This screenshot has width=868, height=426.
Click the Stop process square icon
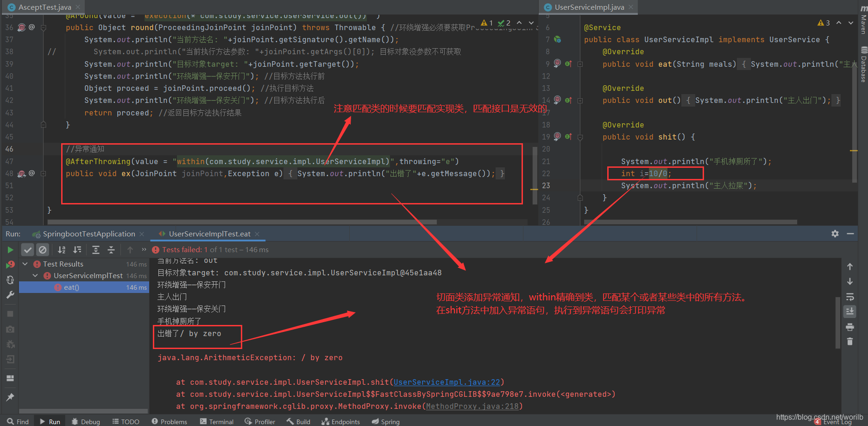tap(10, 314)
